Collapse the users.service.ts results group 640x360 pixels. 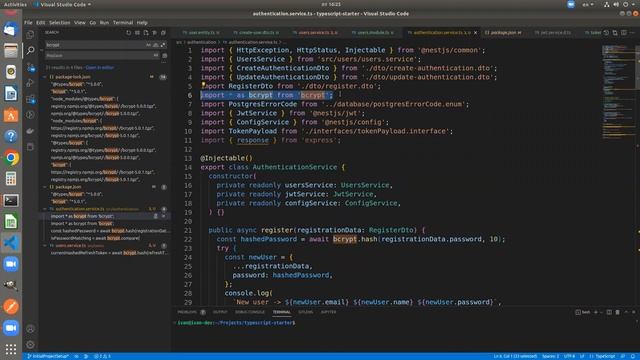[x=45, y=246]
